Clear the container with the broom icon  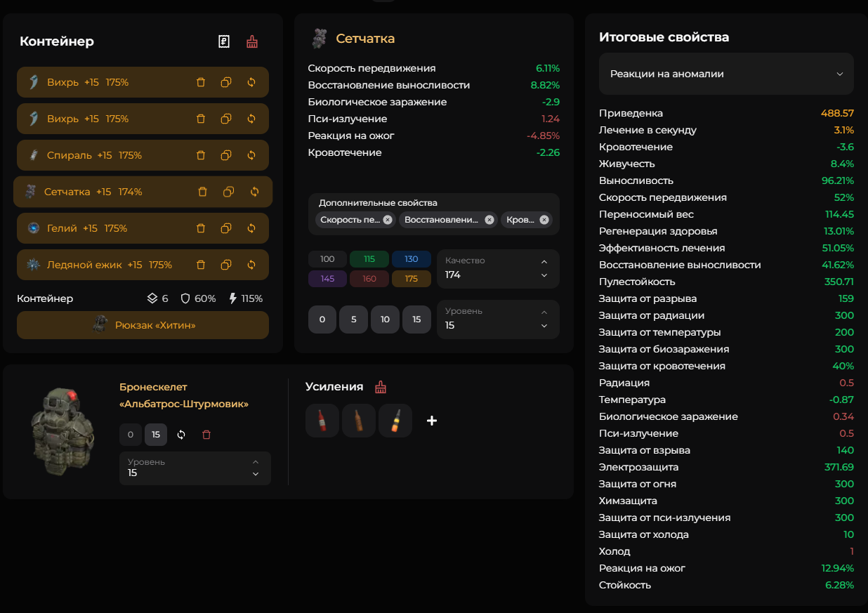coord(252,41)
